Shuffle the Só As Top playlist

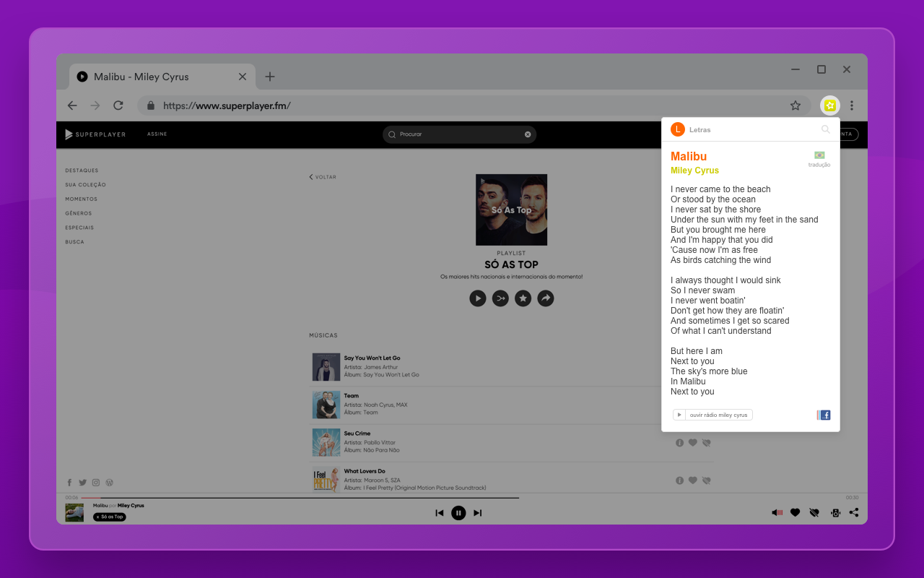point(500,298)
